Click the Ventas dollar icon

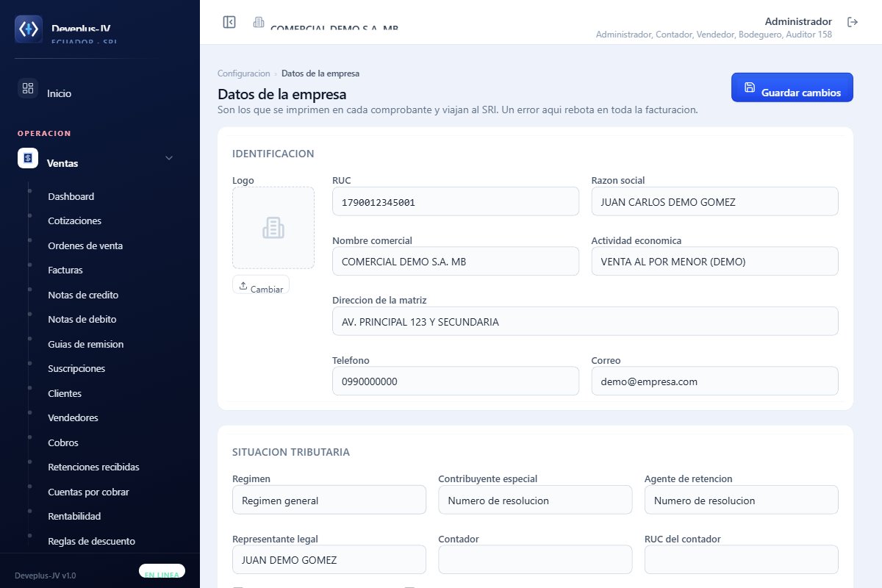[x=28, y=158]
